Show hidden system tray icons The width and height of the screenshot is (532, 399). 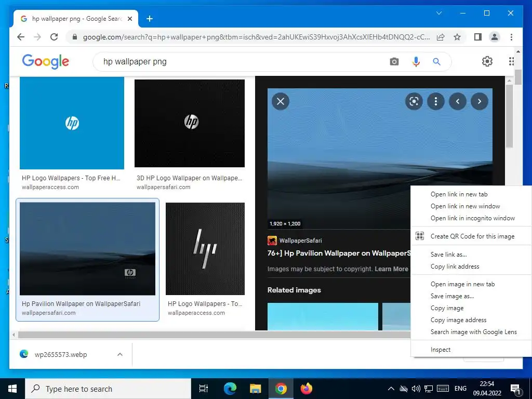point(391,389)
